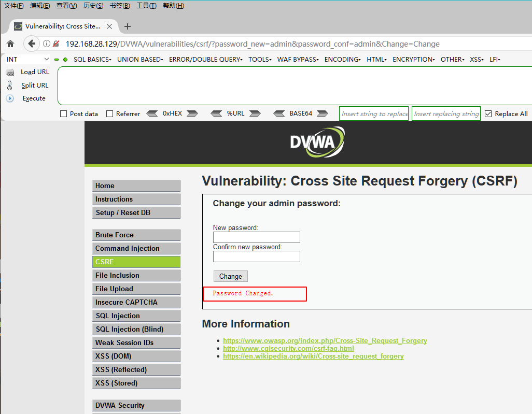Click Load URL text button
This screenshot has width=532, height=414.
(x=35, y=72)
